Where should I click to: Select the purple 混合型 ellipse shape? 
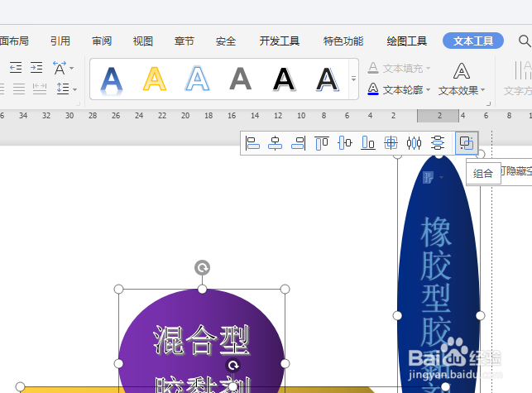pos(202,341)
